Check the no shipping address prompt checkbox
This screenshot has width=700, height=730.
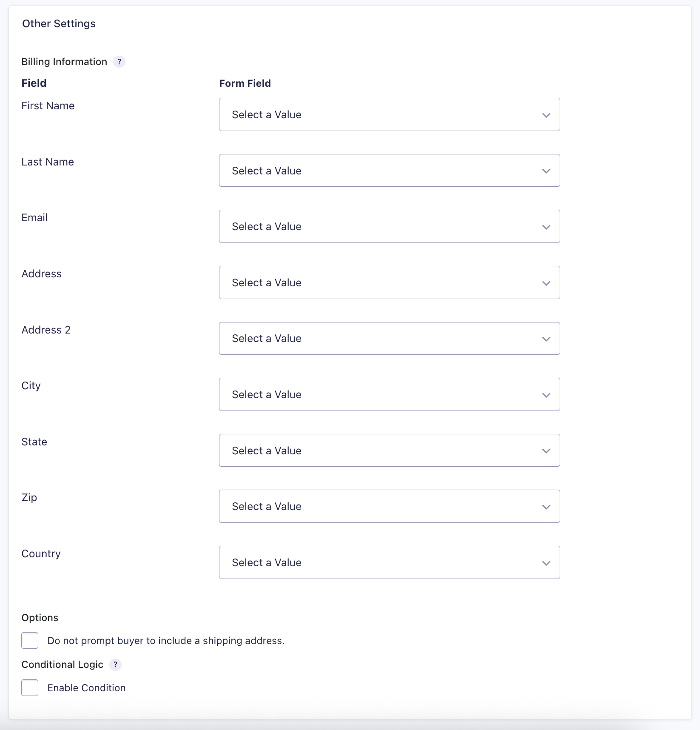coord(30,640)
